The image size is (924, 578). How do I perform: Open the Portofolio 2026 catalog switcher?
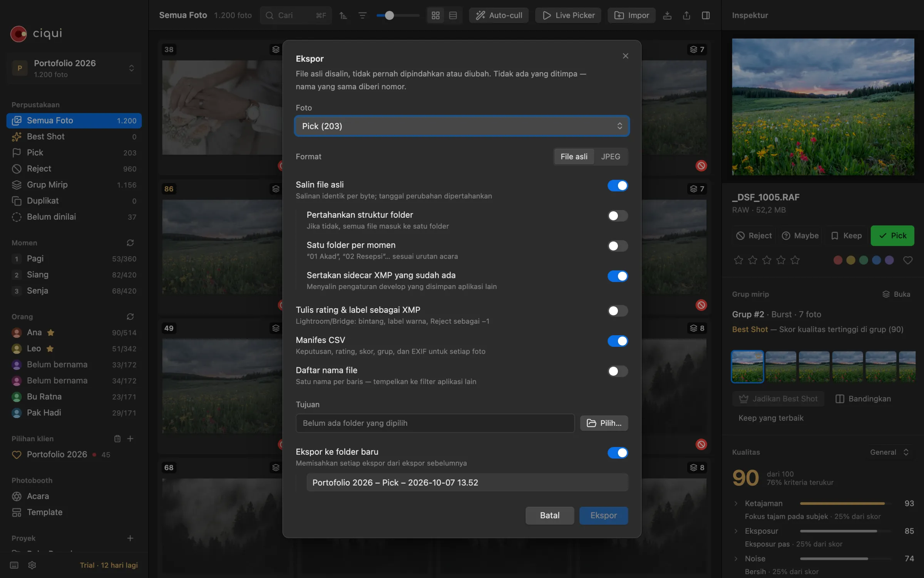pos(74,68)
